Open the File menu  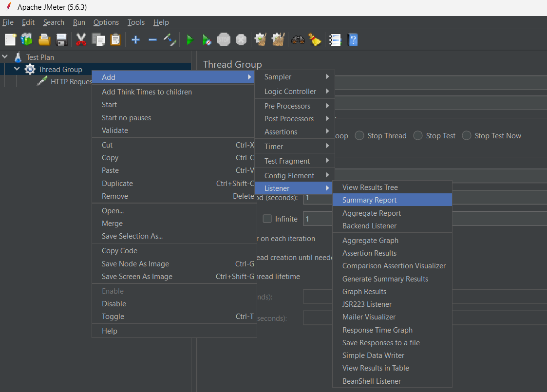8,22
